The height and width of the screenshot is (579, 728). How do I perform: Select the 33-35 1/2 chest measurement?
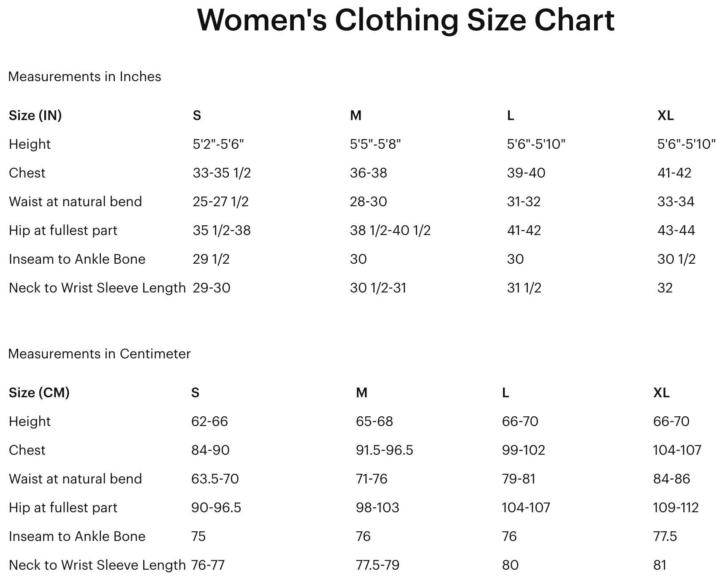[222, 173]
